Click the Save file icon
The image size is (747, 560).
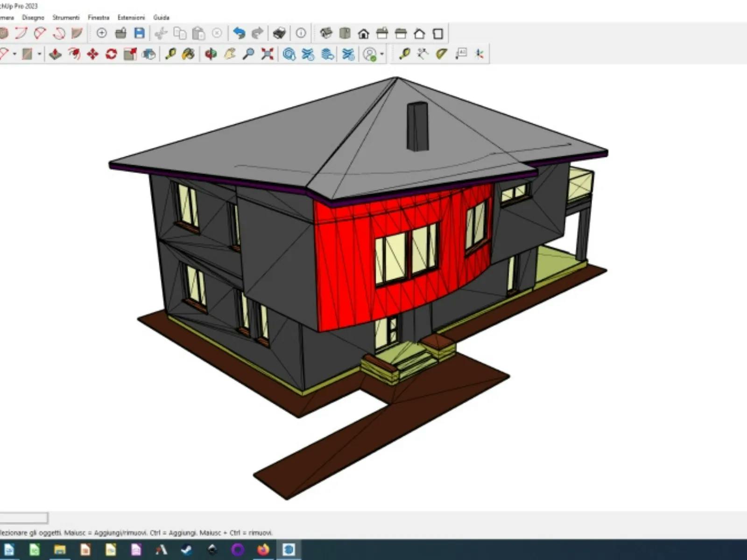coord(139,33)
